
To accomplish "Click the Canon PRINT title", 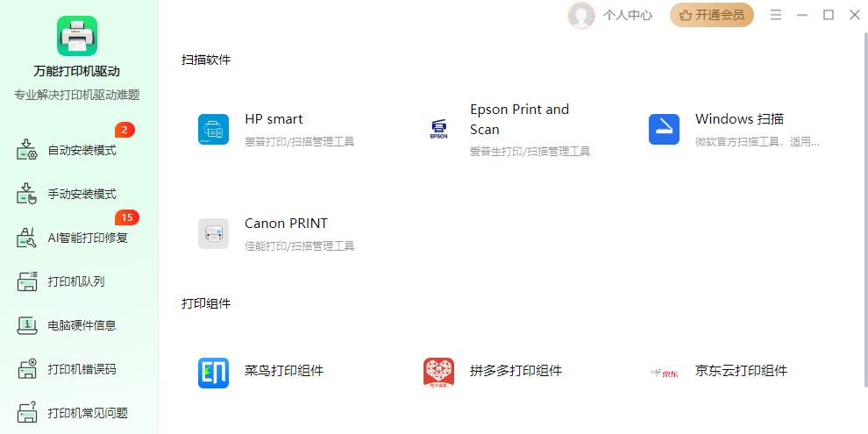I will pyautogui.click(x=286, y=223).
